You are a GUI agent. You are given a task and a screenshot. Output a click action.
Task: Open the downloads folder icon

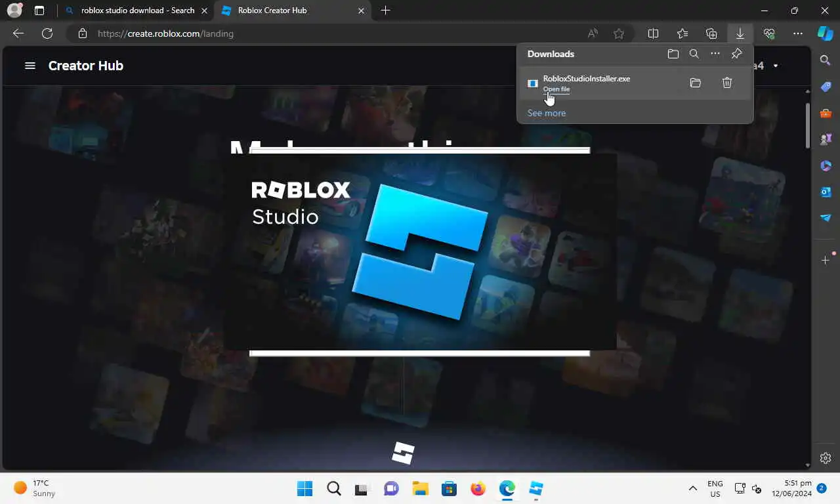point(673,54)
